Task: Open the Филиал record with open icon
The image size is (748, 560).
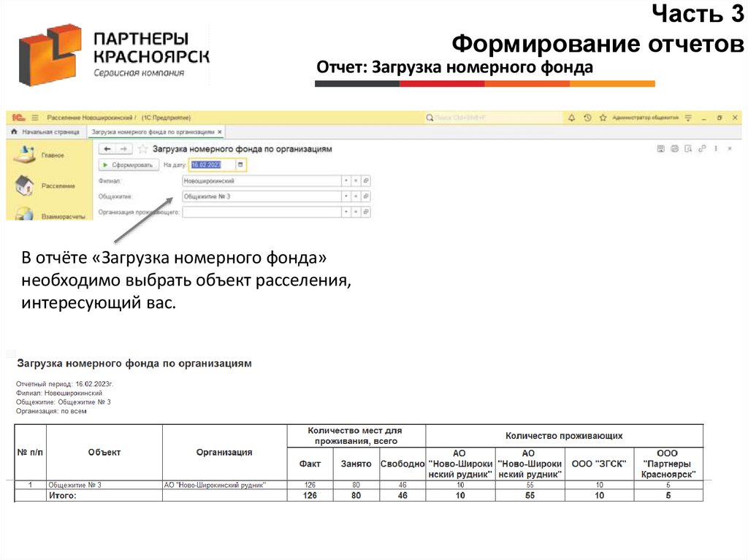Action: tap(366, 181)
